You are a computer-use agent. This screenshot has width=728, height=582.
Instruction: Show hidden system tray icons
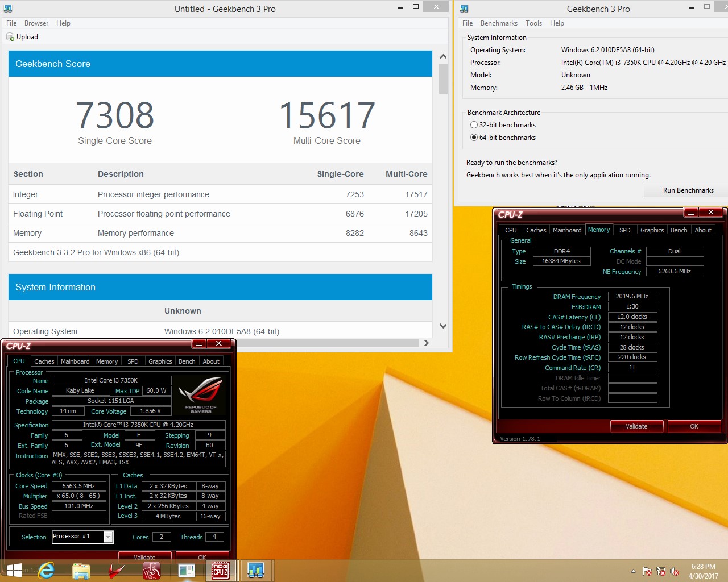(633, 571)
